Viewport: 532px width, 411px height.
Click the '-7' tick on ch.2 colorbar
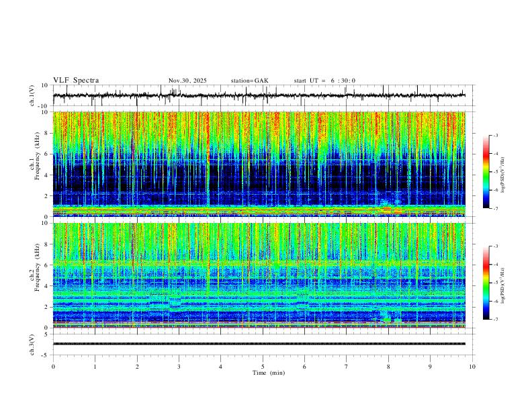(x=496, y=320)
